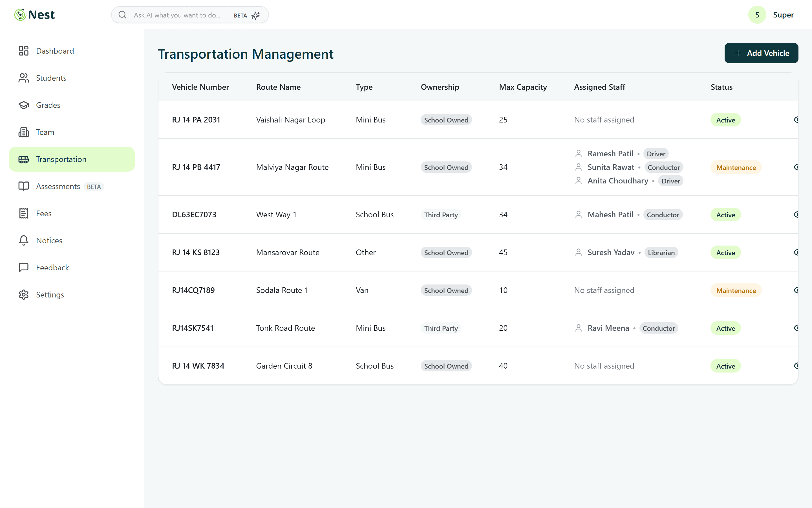This screenshot has height=508, width=812.
Task: Click eye icon for RJ14CQ7189 row
Action: coord(796,290)
